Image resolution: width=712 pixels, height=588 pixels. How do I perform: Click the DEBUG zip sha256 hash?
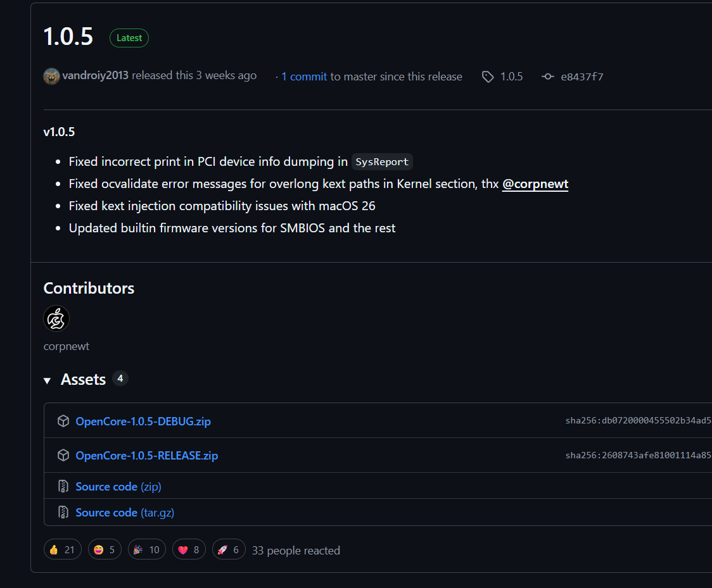639,420
